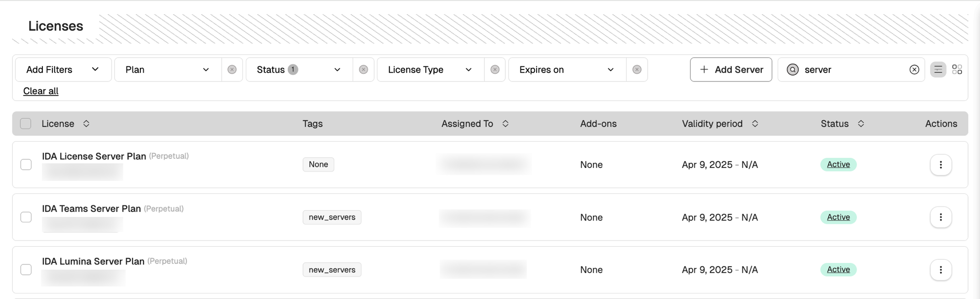Clear the Plan filter with its x icon

(232, 70)
